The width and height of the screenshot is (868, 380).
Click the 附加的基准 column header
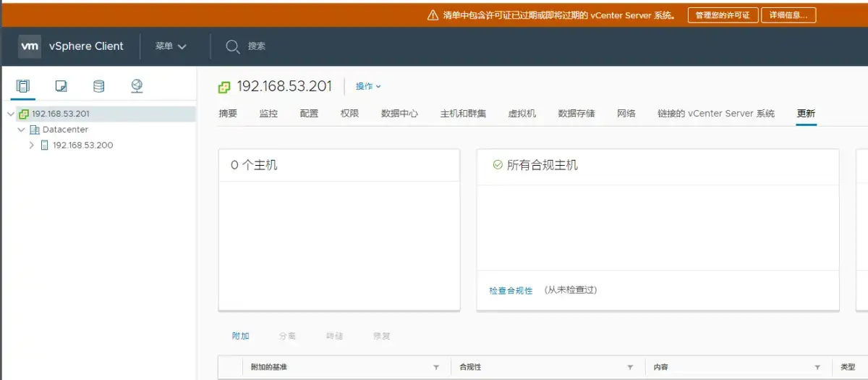coord(268,368)
